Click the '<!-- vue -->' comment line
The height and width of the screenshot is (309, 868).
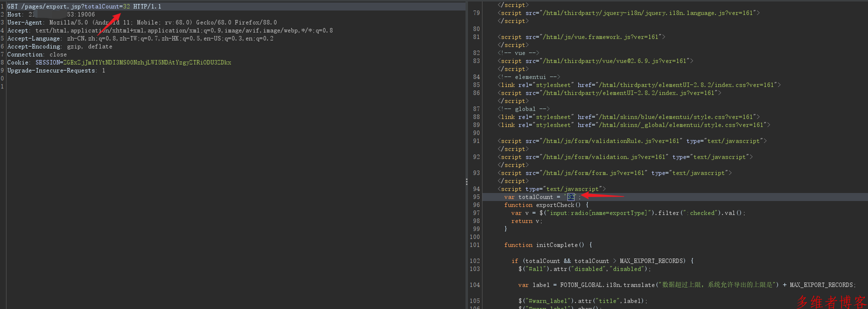point(518,53)
